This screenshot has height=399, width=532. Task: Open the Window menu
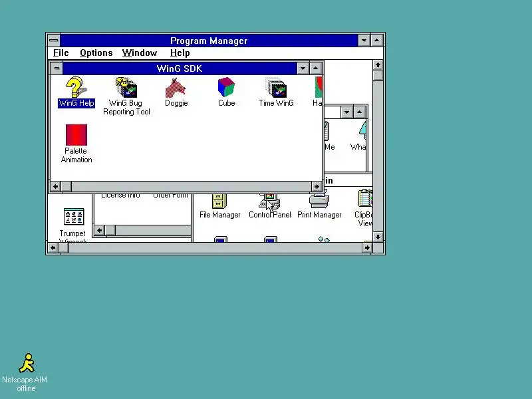pyautogui.click(x=140, y=53)
